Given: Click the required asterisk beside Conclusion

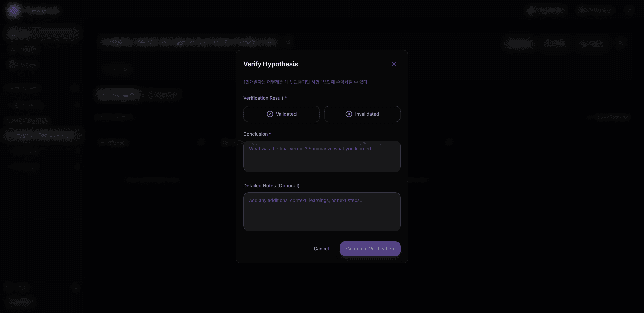Looking at the screenshot, I should tap(270, 134).
